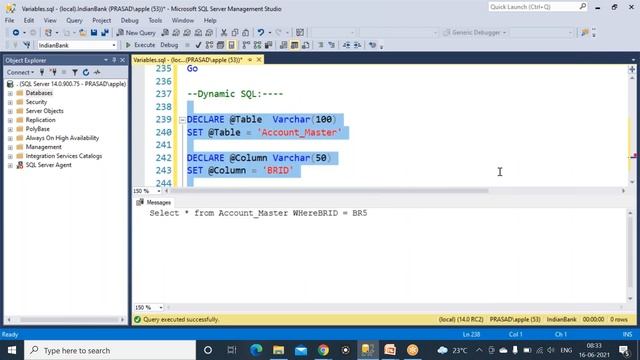
Task: Click the template parameters values icon
Action: click(x=372, y=45)
